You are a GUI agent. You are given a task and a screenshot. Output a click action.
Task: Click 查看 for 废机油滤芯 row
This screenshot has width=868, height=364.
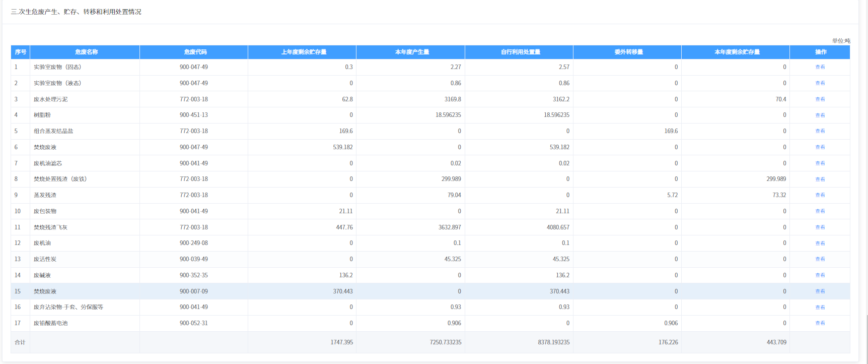[x=820, y=163]
